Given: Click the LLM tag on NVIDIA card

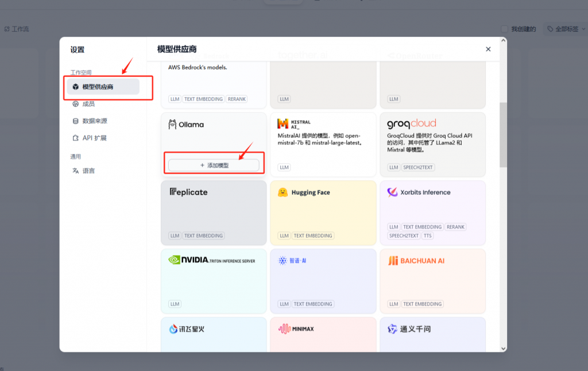Looking at the screenshot, I should click(x=175, y=304).
